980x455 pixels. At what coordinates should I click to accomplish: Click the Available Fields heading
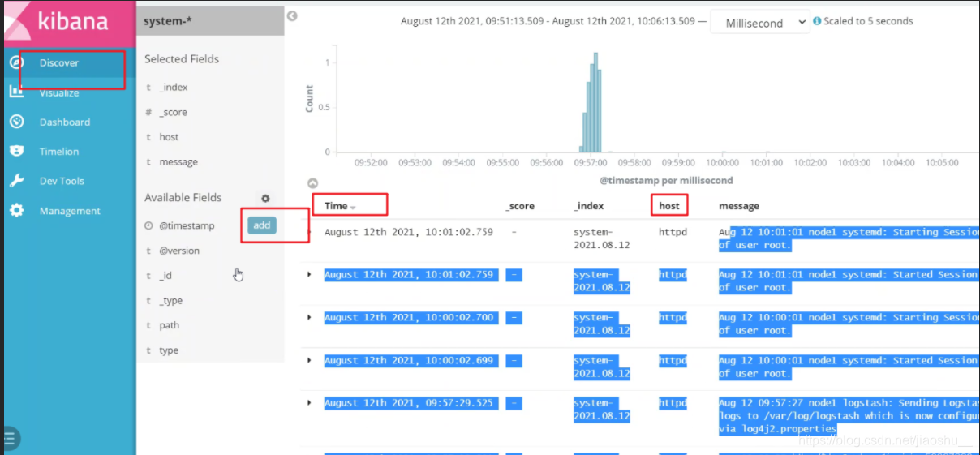(x=183, y=198)
